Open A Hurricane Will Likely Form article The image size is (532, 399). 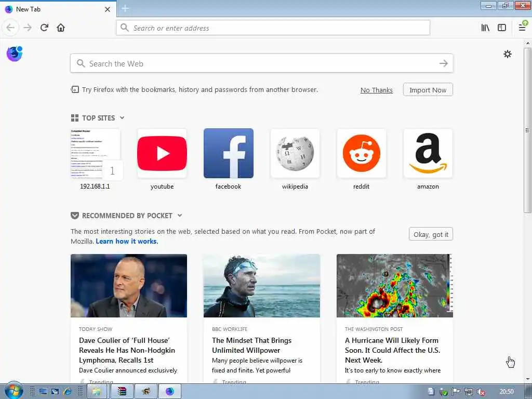click(x=392, y=350)
